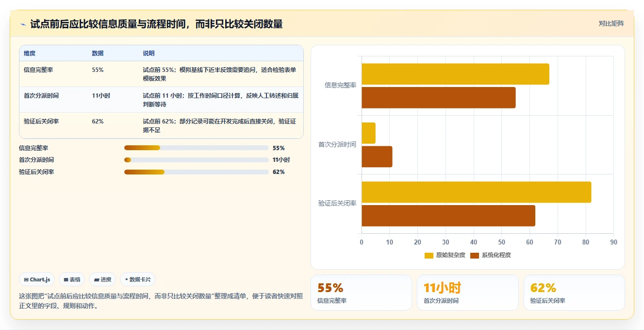Click the 首次分派时间 progress bar

tap(196, 160)
